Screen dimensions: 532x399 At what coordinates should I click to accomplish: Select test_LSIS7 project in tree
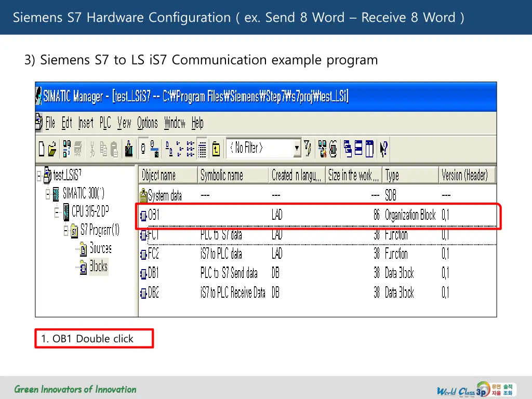pos(67,175)
